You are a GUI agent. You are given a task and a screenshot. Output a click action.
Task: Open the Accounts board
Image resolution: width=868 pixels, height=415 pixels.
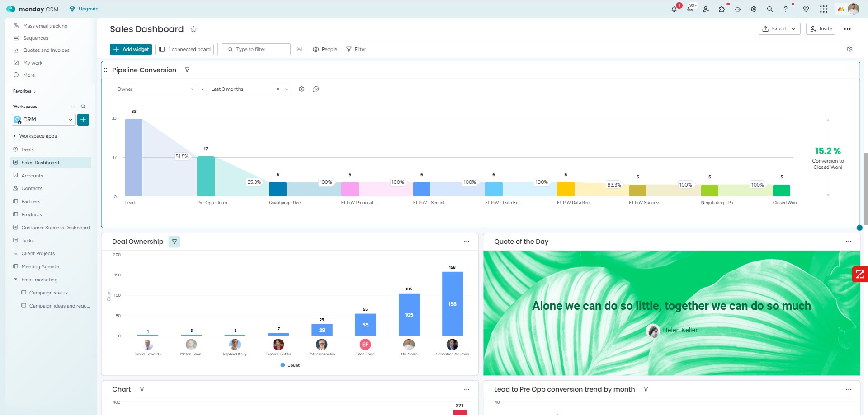tap(32, 176)
